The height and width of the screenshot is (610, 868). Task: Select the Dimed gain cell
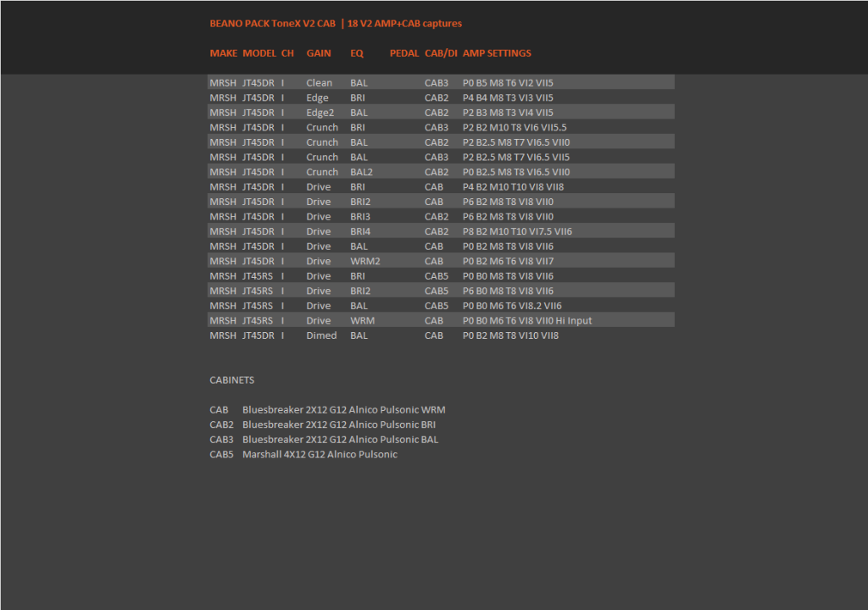pyautogui.click(x=321, y=336)
